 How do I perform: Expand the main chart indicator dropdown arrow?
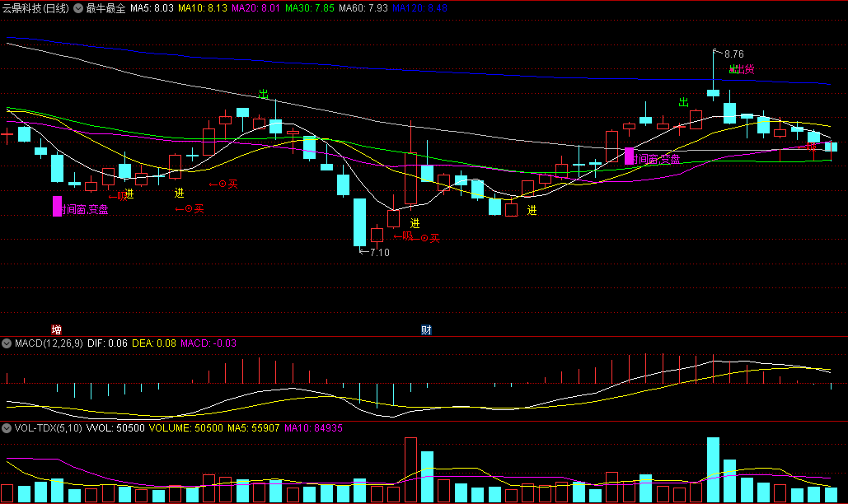78,8
